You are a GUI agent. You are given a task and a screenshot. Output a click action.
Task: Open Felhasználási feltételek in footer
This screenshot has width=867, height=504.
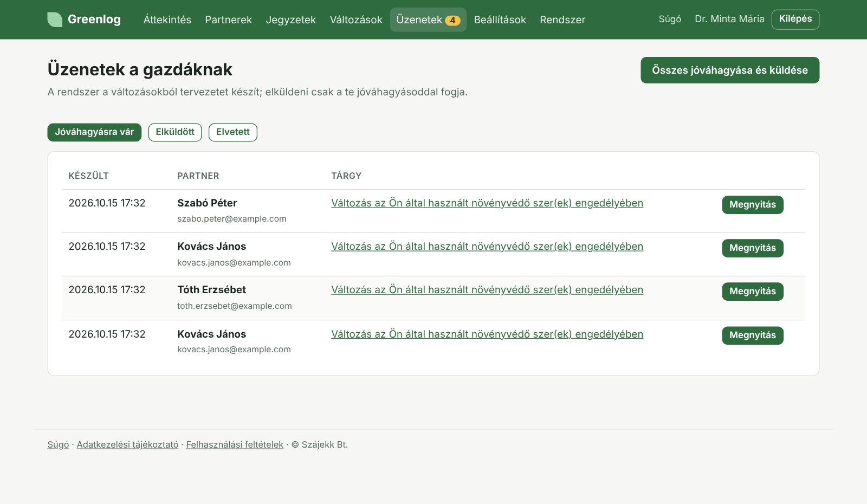click(235, 444)
